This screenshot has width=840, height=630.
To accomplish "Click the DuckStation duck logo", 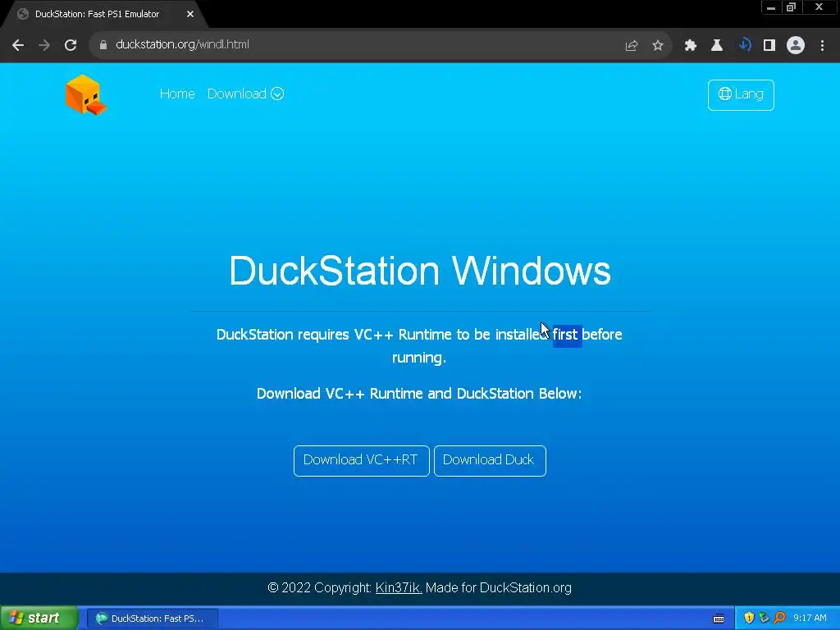I will 85,95.
